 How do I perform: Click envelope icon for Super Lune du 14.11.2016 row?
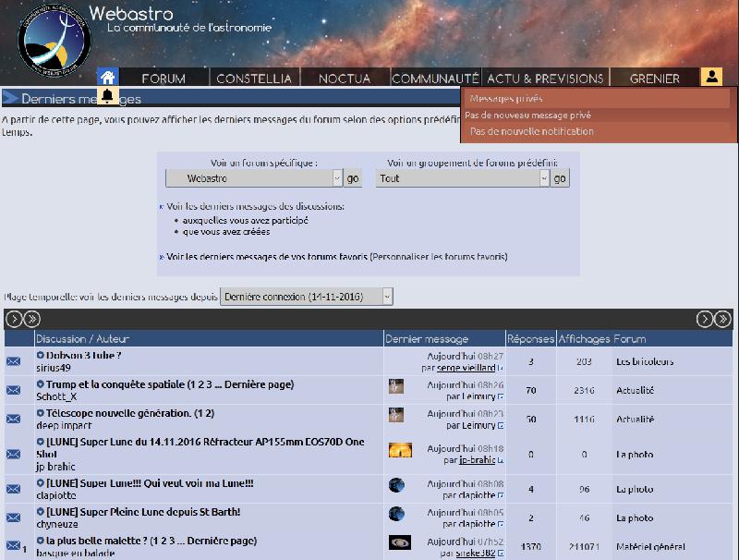coord(13,455)
